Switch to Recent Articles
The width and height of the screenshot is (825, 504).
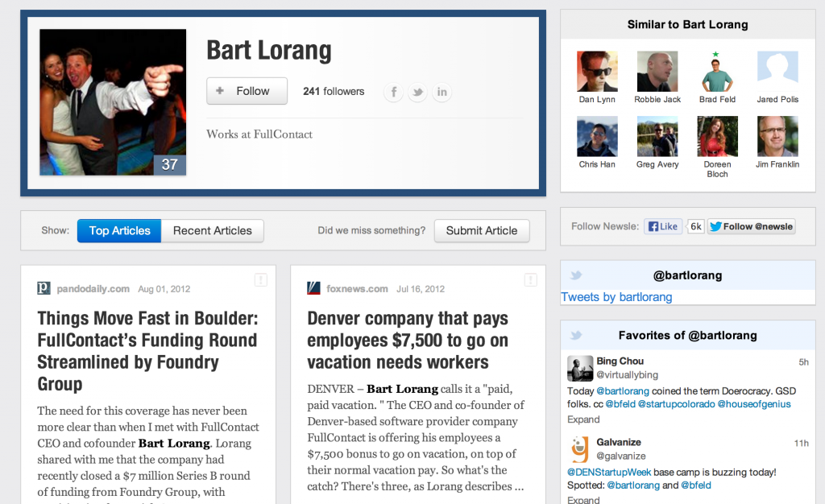(x=213, y=231)
